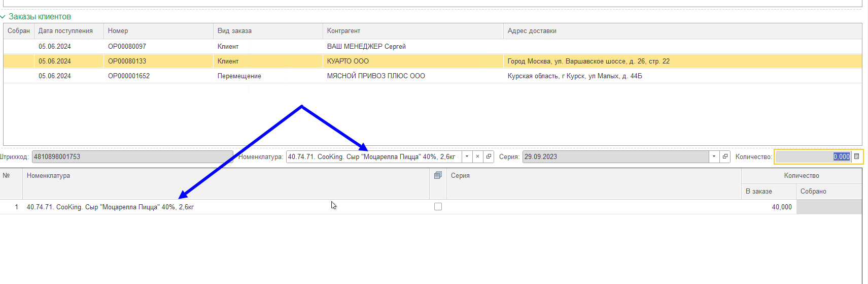The width and height of the screenshot is (868, 284).
Task: Focus the Количество input field
Action: [x=813, y=156]
